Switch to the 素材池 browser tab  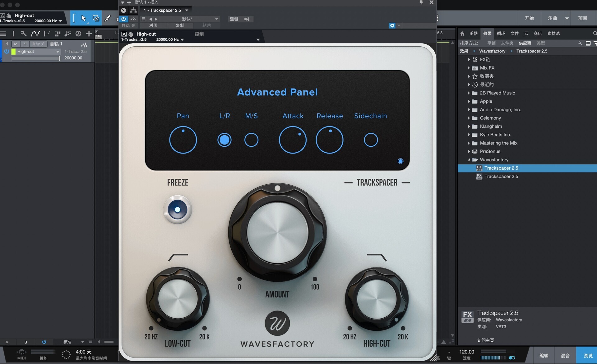coord(553,33)
